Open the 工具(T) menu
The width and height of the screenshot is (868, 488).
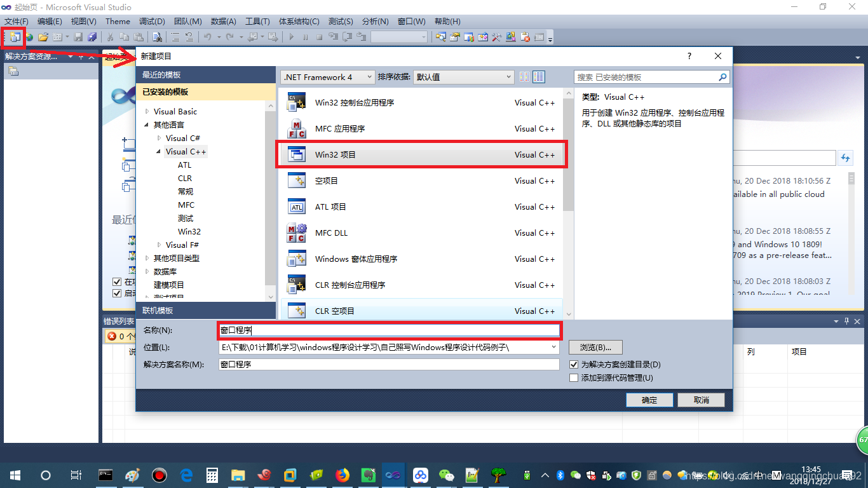pyautogui.click(x=257, y=21)
